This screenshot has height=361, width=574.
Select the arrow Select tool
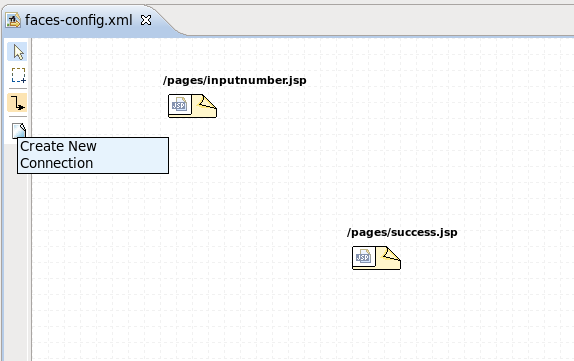click(18, 52)
